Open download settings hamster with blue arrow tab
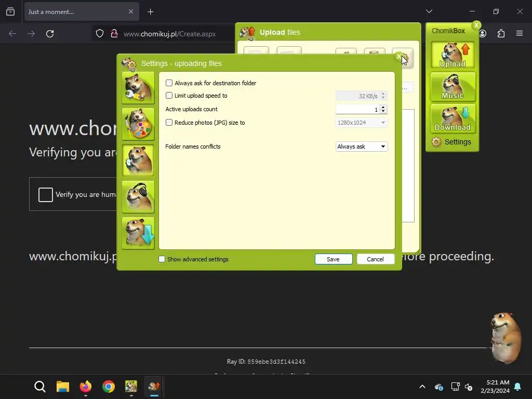The image size is (532, 399). click(138, 233)
